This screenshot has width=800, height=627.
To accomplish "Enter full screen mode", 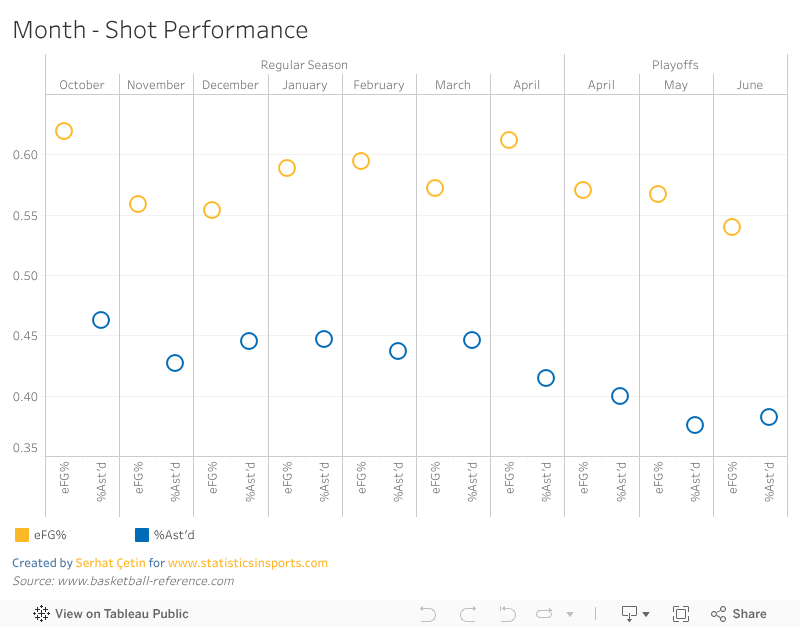I will click(681, 614).
